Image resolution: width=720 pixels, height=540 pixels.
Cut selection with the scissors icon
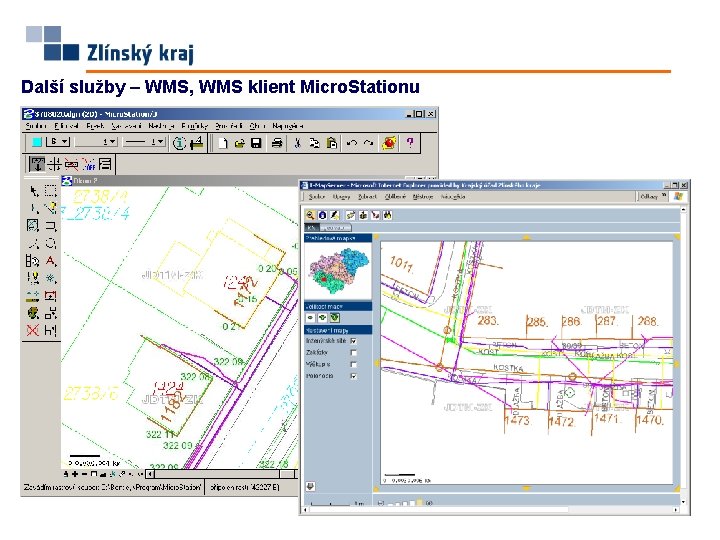[x=298, y=143]
